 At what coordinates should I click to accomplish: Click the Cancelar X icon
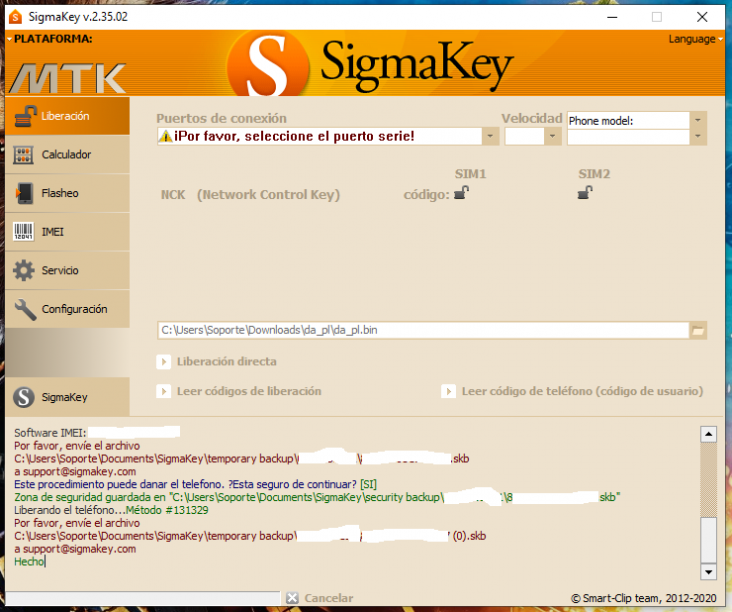click(x=292, y=598)
